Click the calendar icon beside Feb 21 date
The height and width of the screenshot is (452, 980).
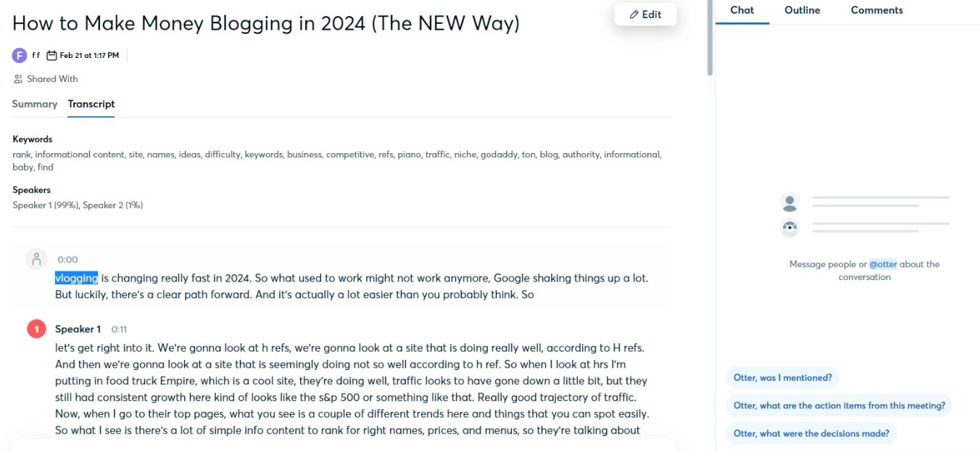(51, 55)
